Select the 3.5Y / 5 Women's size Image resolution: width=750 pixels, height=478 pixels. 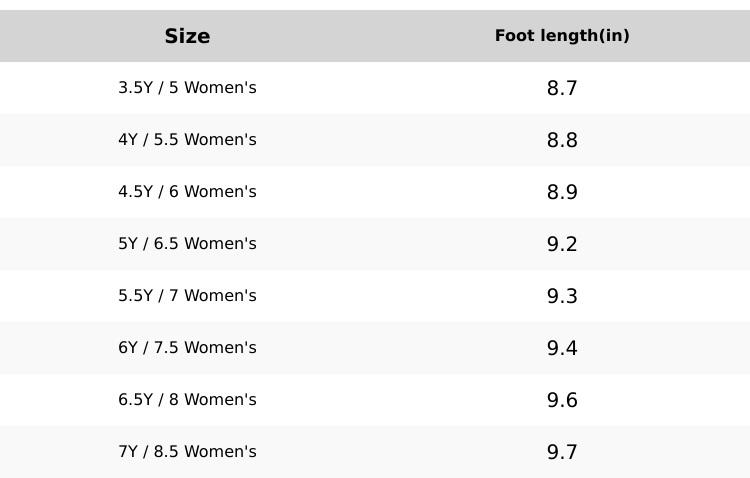tap(187, 88)
